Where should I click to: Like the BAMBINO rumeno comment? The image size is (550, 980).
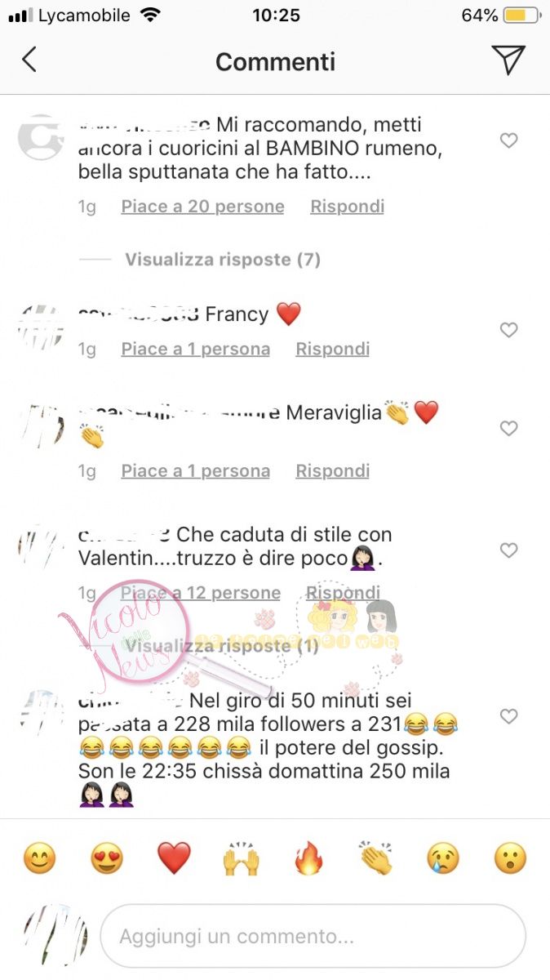point(508,141)
